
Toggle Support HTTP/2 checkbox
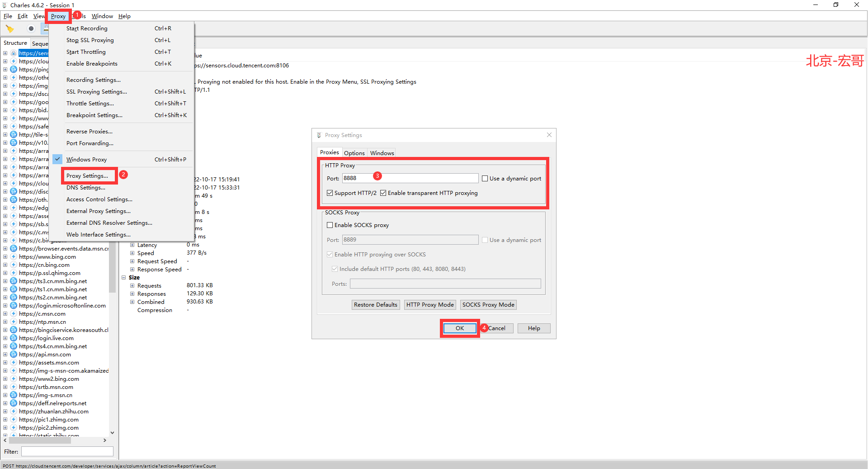click(330, 193)
